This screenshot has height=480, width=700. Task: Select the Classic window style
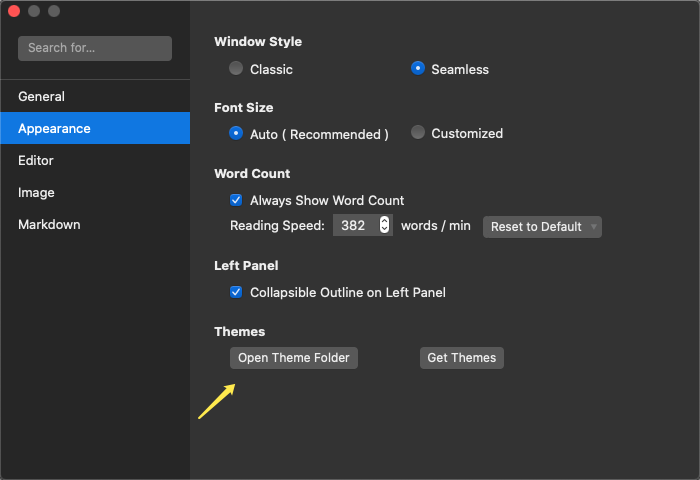click(236, 69)
